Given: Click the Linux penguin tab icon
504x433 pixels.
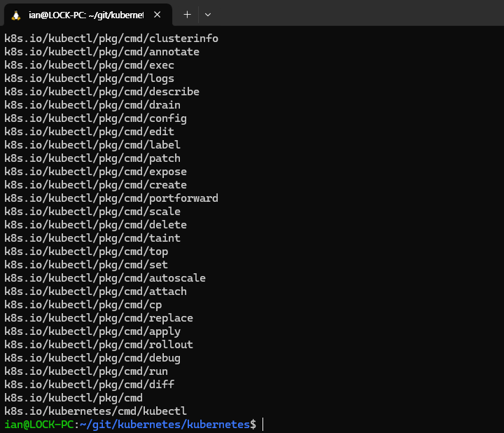Looking at the screenshot, I should click(x=15, y=15).
